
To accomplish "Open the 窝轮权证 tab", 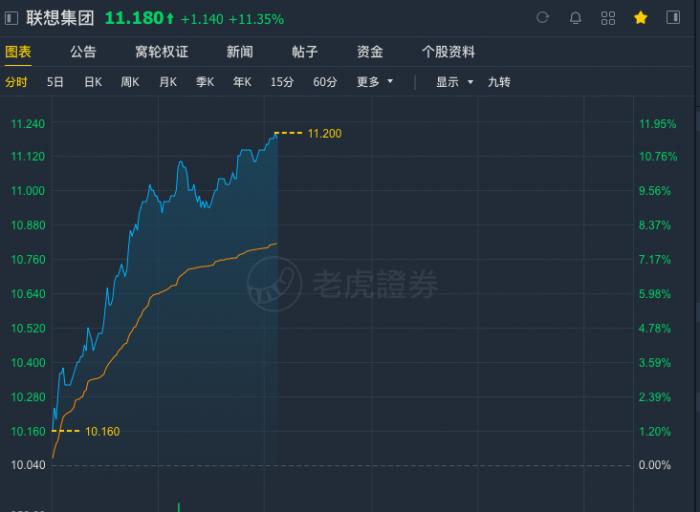I will (x=161, y=52).
